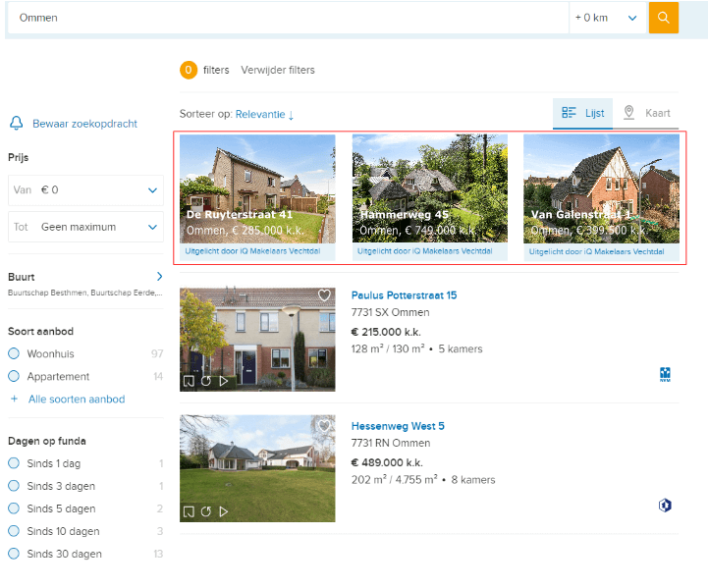This screenshot has width=708, height=588.
Task: Click the sort direction arrow after Relevantie
Action: coord(292,115)
